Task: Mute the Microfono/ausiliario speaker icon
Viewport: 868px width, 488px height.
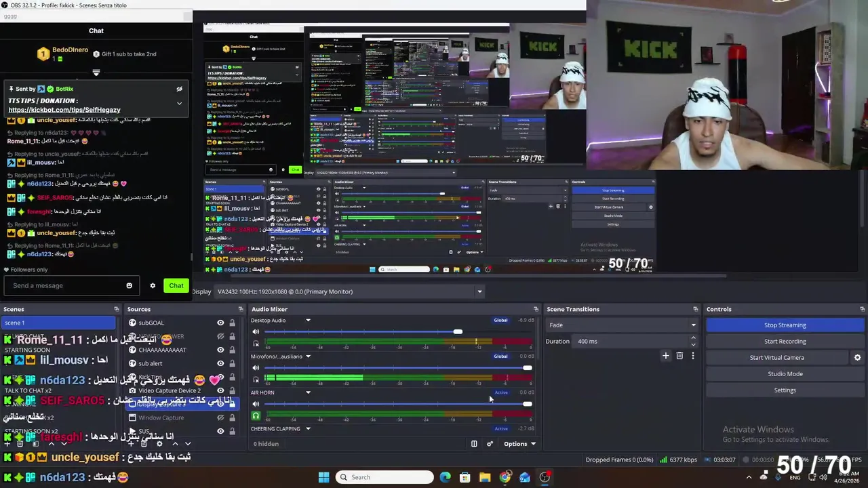Action: point(256,368)
